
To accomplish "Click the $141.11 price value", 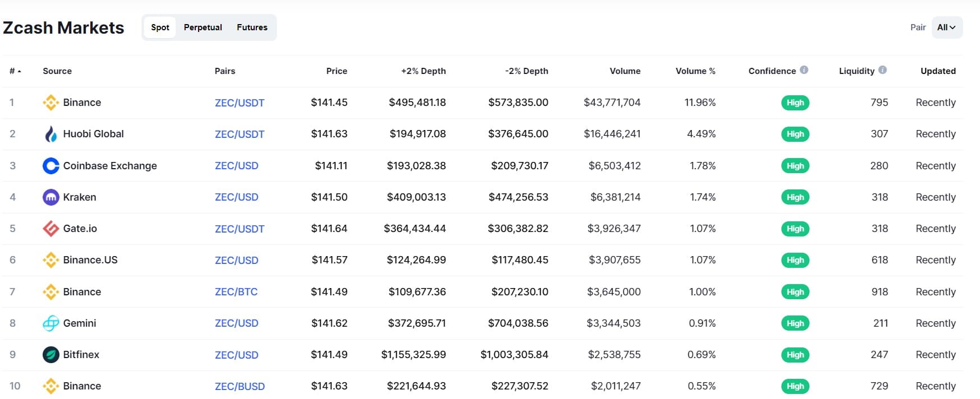I will tap(331, 166).
